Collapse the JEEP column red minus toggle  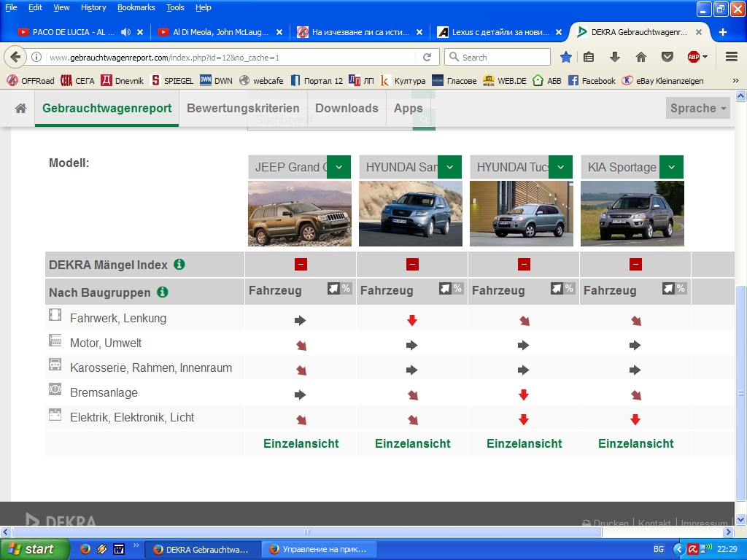[301, 265]
